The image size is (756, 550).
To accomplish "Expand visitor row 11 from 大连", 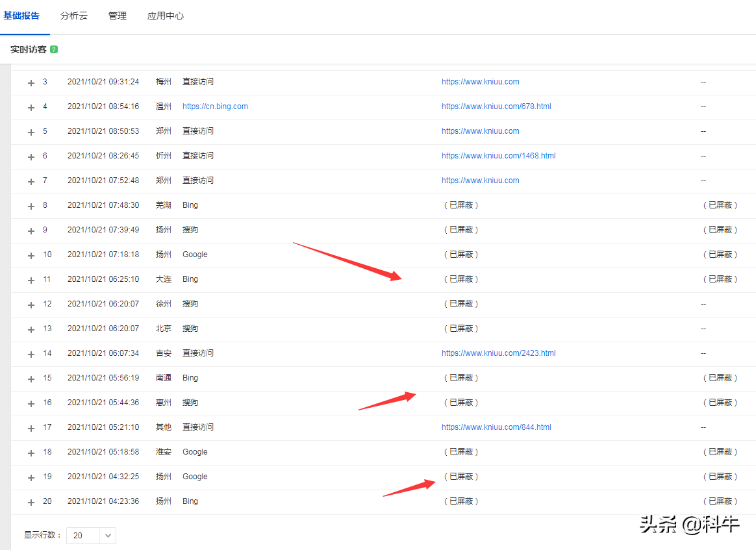I will (x=31, y=280).
